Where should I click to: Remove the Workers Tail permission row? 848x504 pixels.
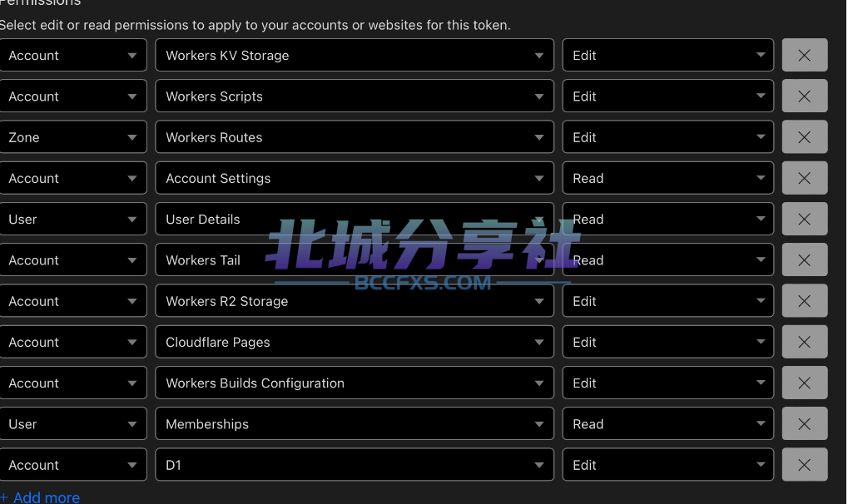click(804, 260)
